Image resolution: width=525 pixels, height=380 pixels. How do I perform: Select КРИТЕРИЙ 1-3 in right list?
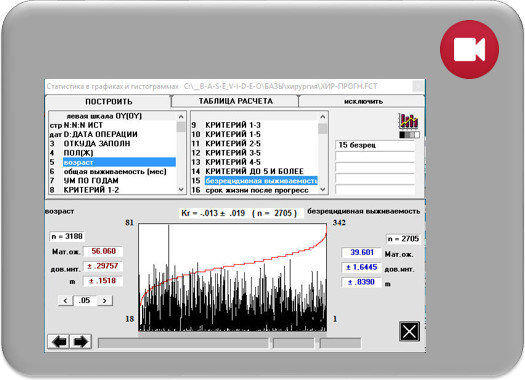point(233,125)
